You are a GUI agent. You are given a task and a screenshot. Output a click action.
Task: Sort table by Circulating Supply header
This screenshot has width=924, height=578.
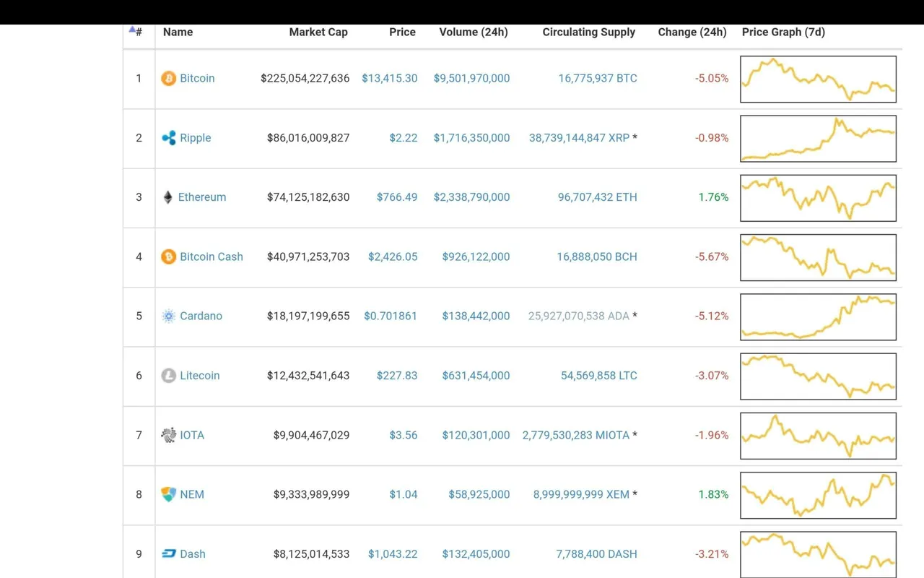click(589, 32)
